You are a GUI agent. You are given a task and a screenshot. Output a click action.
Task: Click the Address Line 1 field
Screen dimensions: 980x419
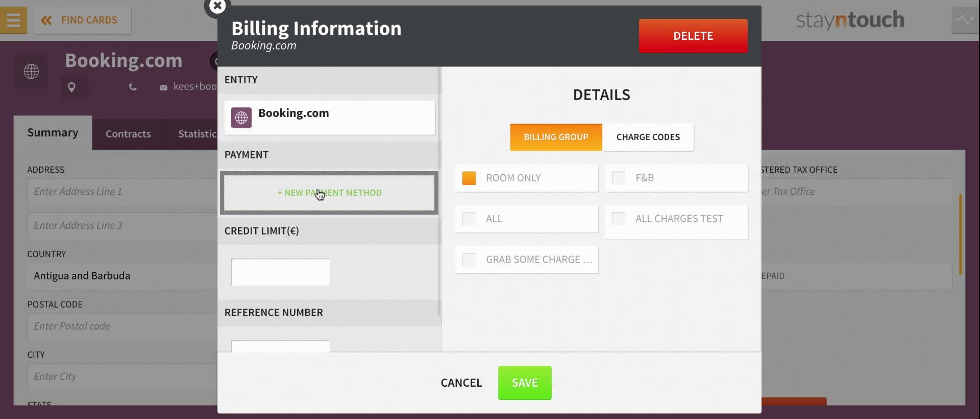(x=122, y=192)
